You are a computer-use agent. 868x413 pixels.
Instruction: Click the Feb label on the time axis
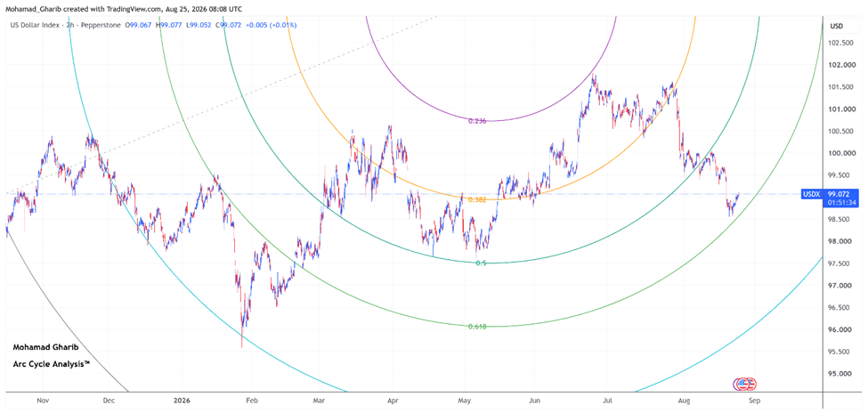click(x=251, y=399)
